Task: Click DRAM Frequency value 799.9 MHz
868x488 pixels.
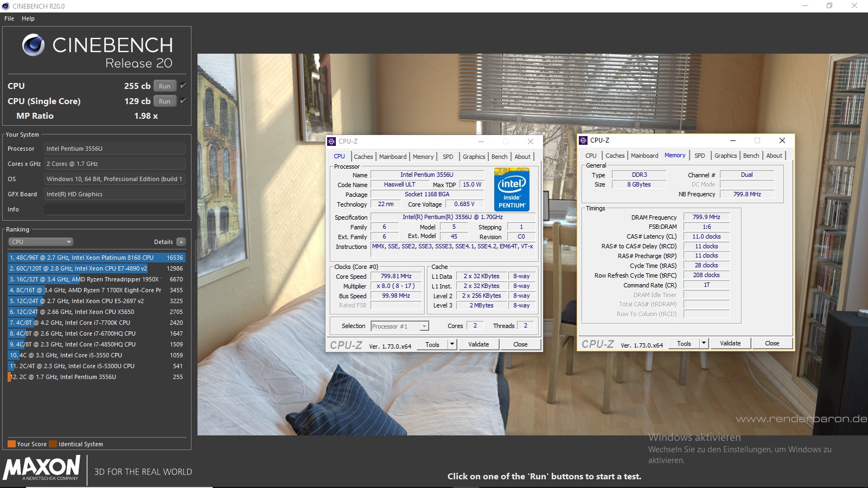Action: coord(706,217)
